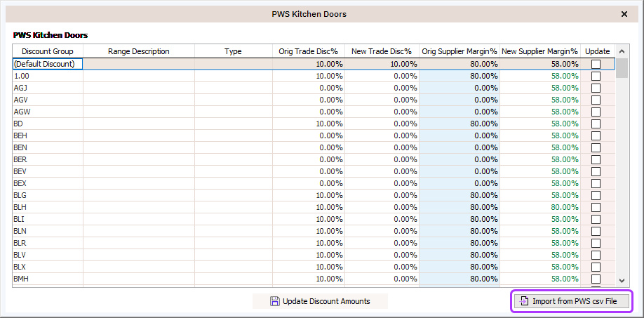Viewport: 644px width, 318px height.
Task: Enable Update checkbox for AGV row
Action: click(x=596, y=100)
